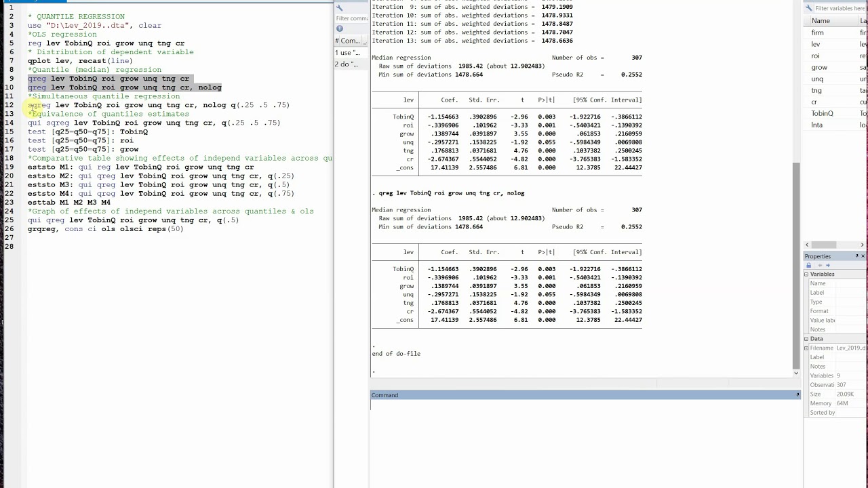
Task: Click the blue info icon in the Review panel
Action: click(340, 28)
